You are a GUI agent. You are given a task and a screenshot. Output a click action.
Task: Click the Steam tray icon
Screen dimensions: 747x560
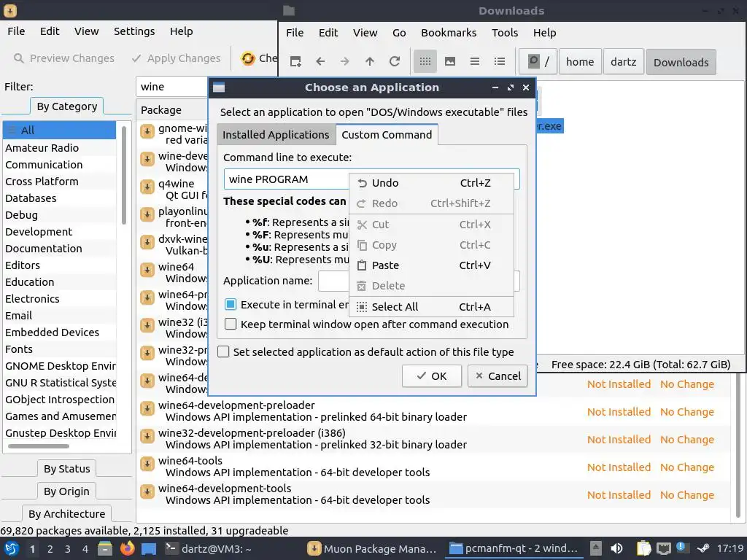[x=703, y=548]
